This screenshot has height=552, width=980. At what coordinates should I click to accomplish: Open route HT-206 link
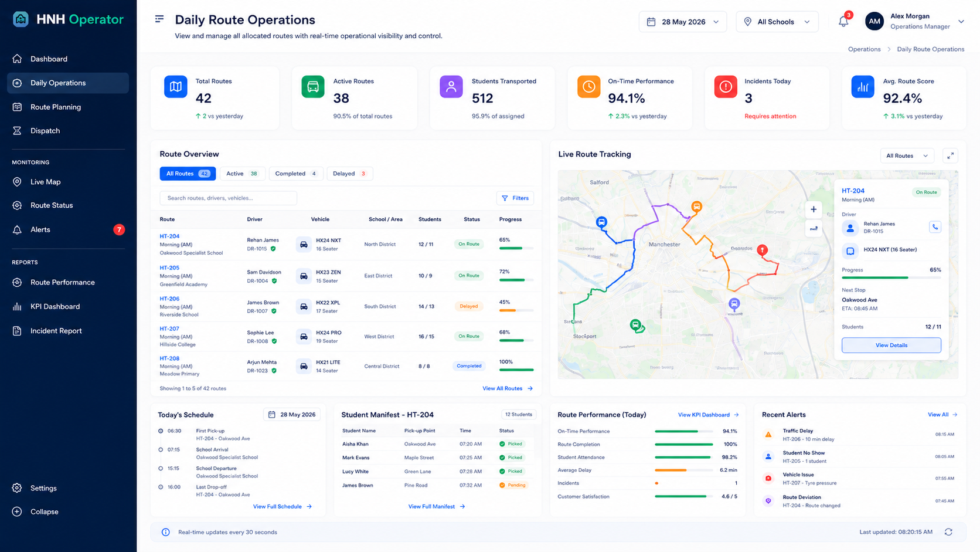(x=169, y=299)
